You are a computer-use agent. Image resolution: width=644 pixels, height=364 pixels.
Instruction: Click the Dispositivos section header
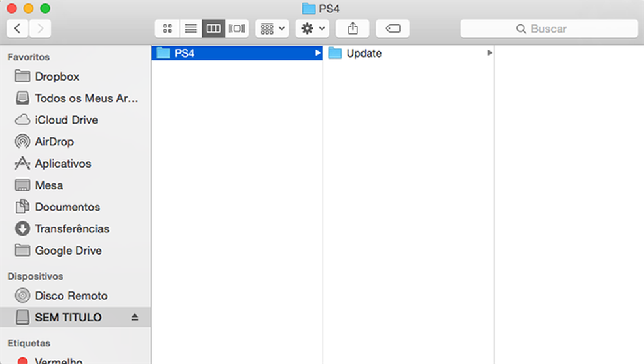(35, 276)
